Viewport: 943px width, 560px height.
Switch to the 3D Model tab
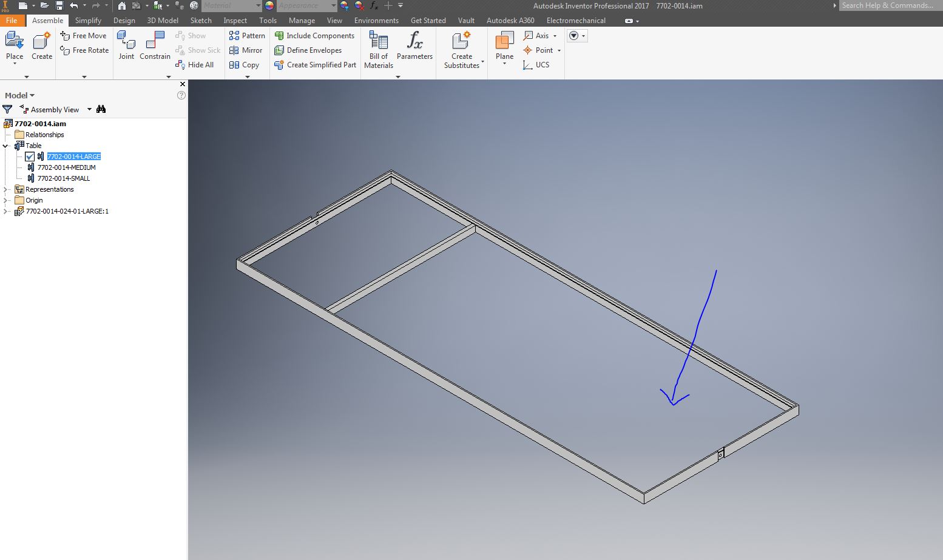163,20
